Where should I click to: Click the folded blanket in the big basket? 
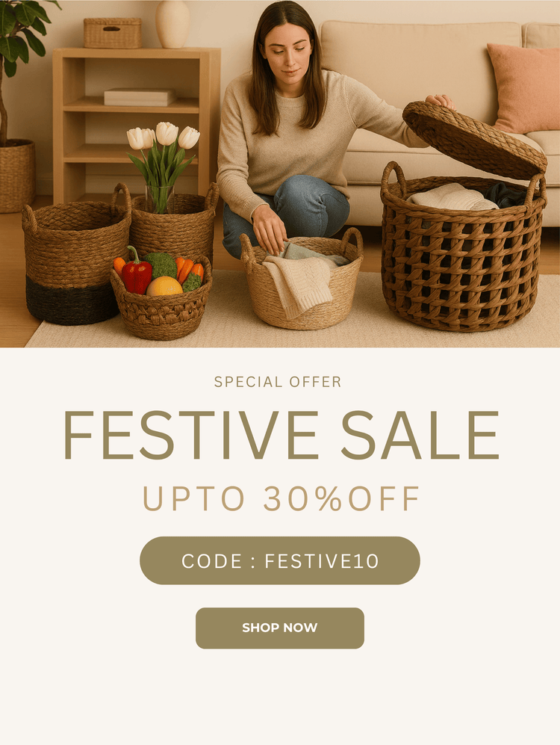pyautogui.click(x=452, y=197)
